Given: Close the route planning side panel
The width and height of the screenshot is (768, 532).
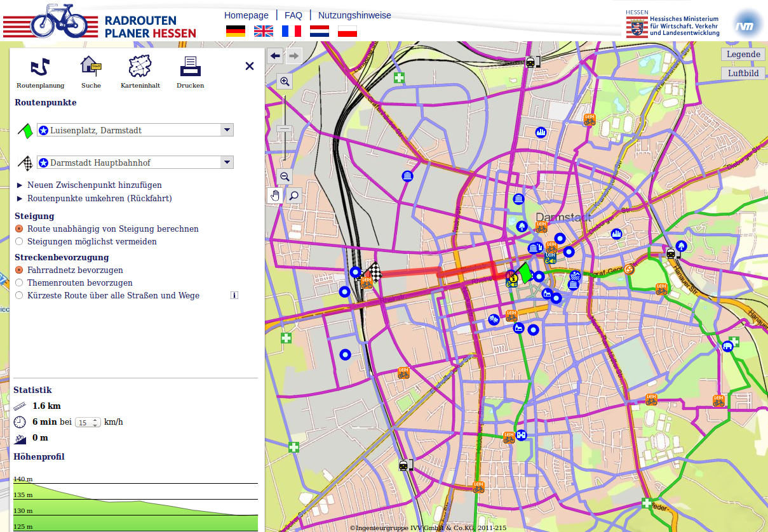Looking at the screenshot, I should click(250, 66).
